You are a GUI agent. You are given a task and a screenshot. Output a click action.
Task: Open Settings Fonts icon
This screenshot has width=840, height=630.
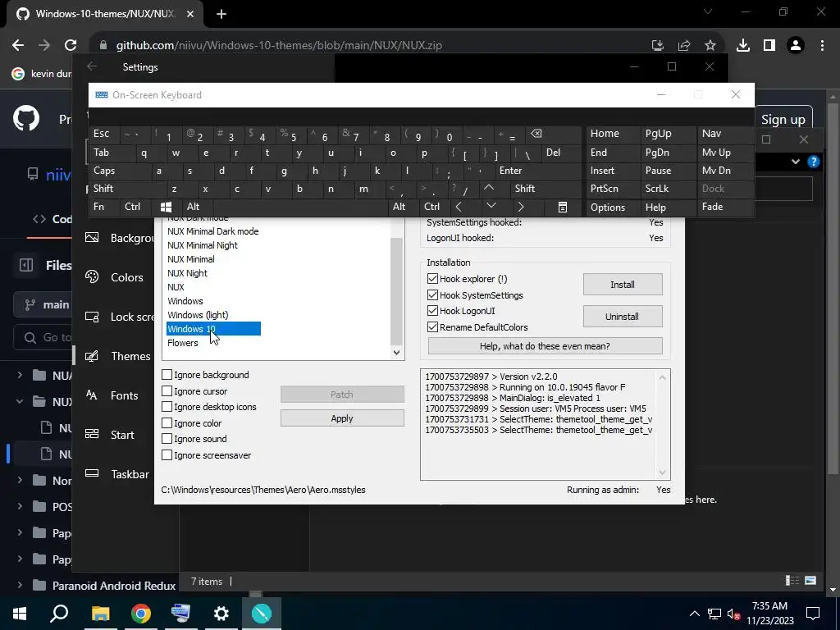pos(92,395)
